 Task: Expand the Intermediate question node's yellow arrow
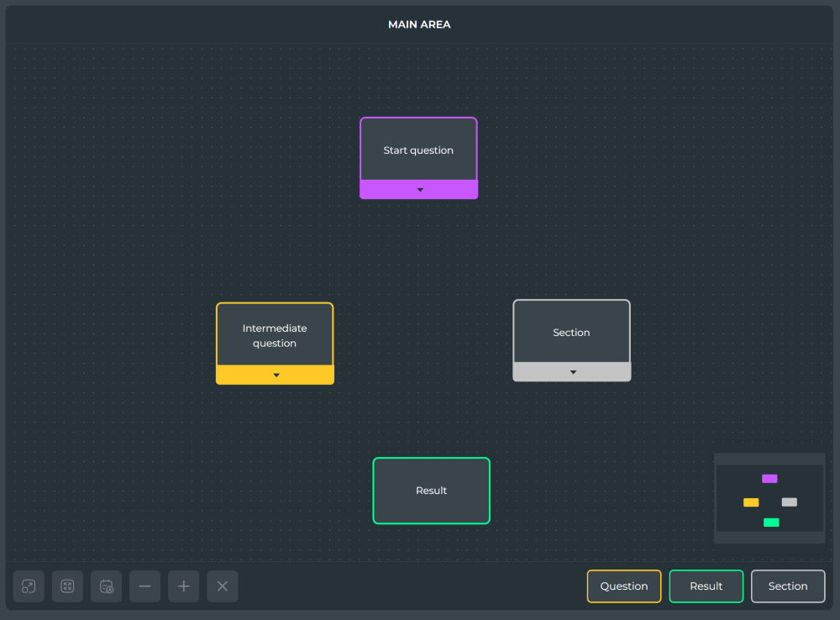point(276,376)
